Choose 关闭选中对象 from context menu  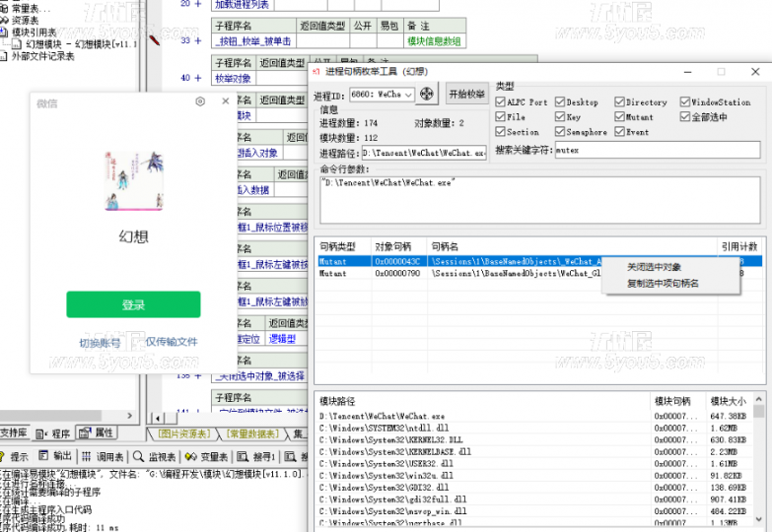(x=654, y=267)
